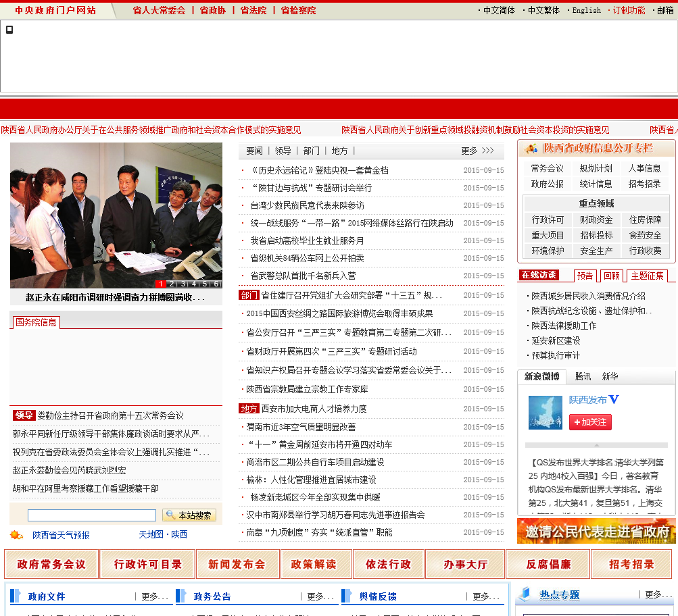
Task: Open 更多 next to 政府文件
Action: [x=154, y=596]
